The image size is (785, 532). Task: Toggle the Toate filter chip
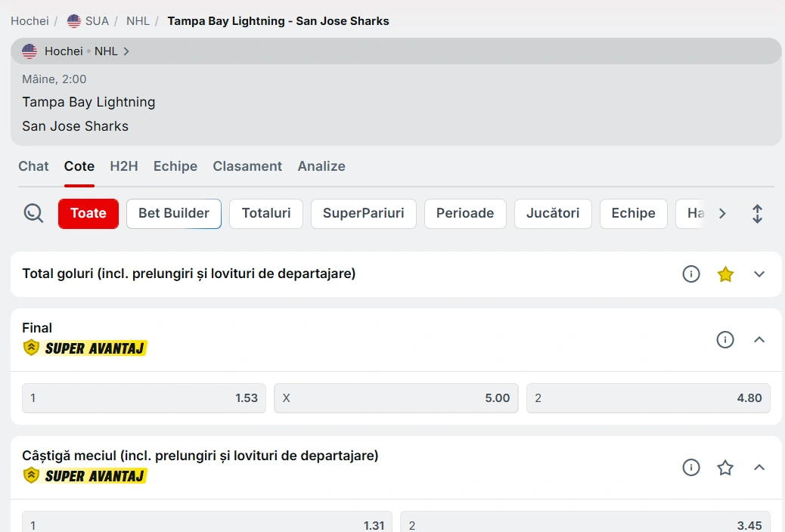88,214
